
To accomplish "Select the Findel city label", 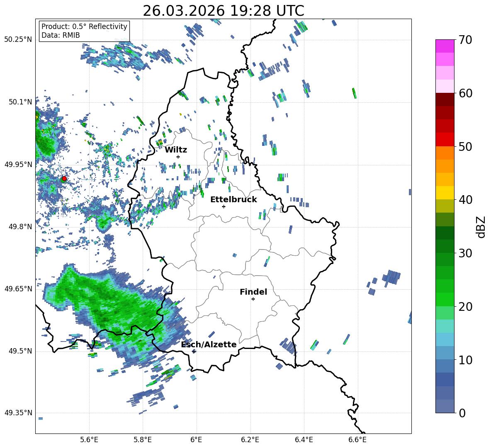I will click(253, 292).
